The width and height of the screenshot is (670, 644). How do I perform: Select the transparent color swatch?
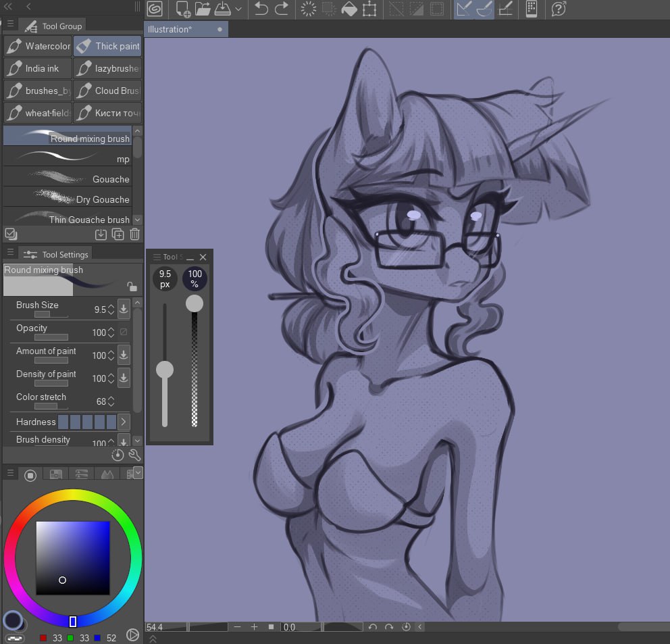pos(16,638)
